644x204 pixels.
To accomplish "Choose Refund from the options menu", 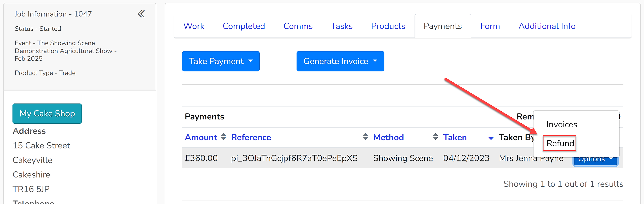I will (560, 143).
